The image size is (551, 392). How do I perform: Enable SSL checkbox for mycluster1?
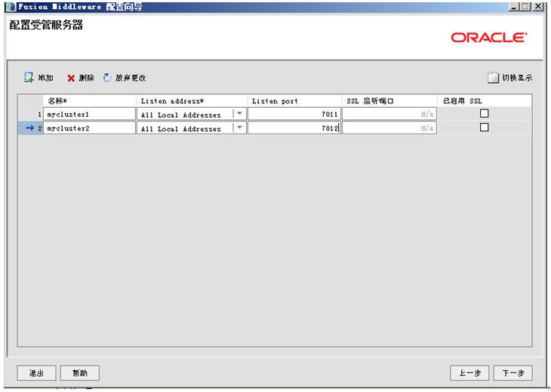point(485,113)
